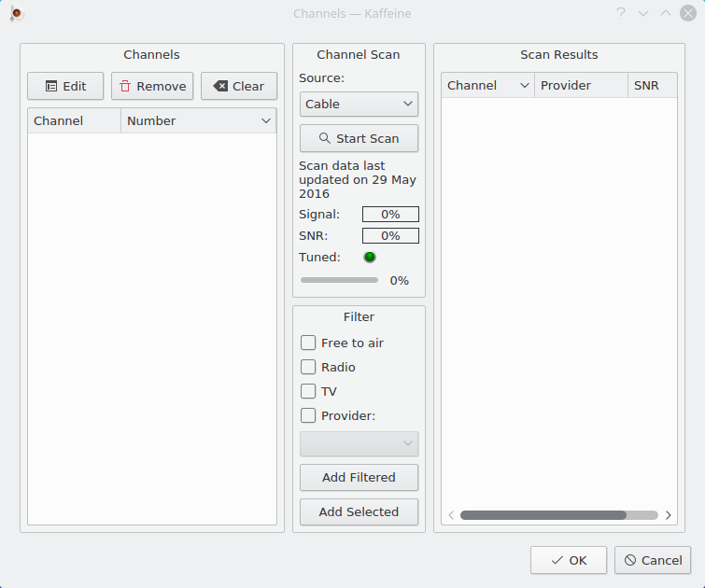Sort scan results by Channel column

point(487,85)
